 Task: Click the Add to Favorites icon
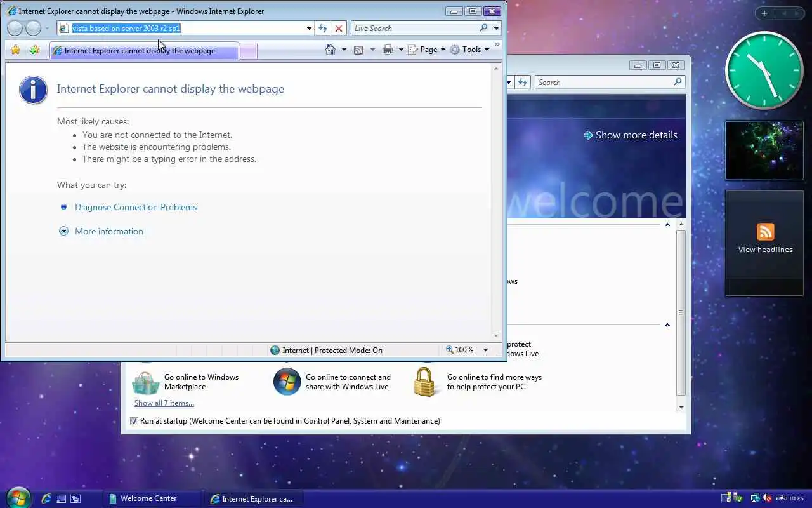coord(34,50)
